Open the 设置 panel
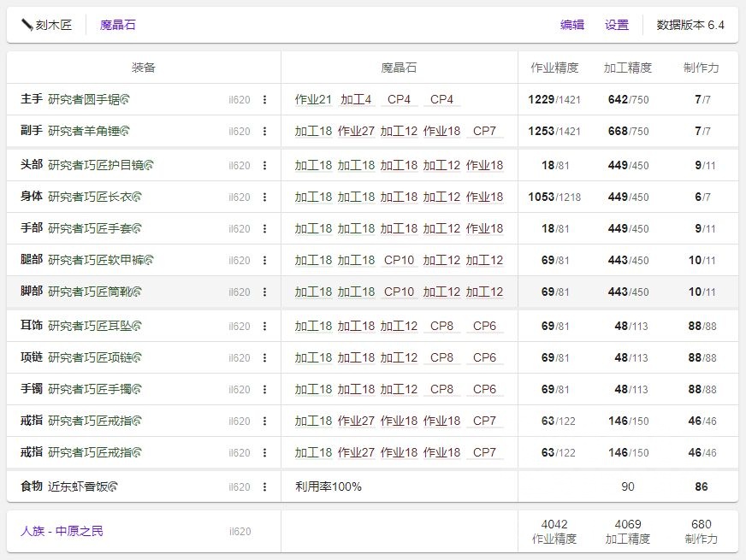 click(x=617, y=25)
